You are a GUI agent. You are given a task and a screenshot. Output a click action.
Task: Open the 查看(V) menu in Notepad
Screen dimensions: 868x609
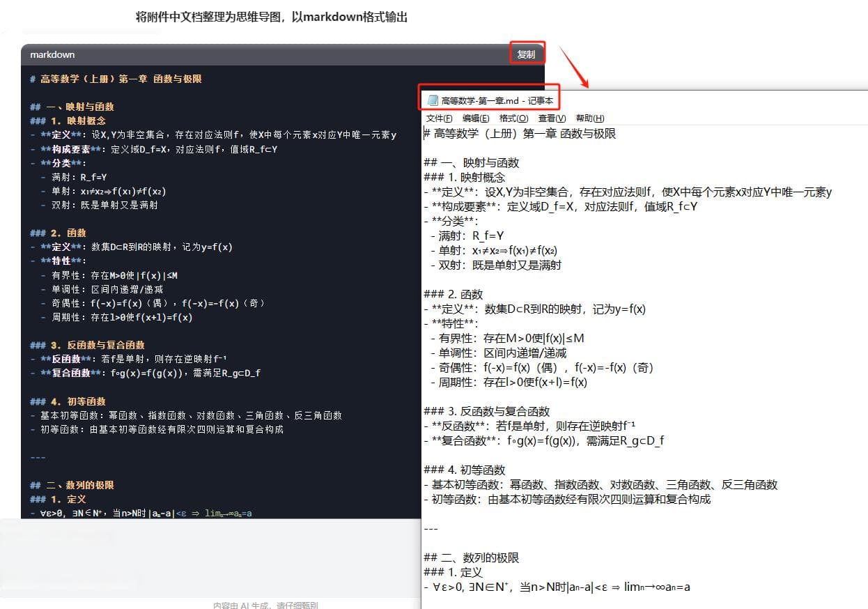click(x=552, y=118)
